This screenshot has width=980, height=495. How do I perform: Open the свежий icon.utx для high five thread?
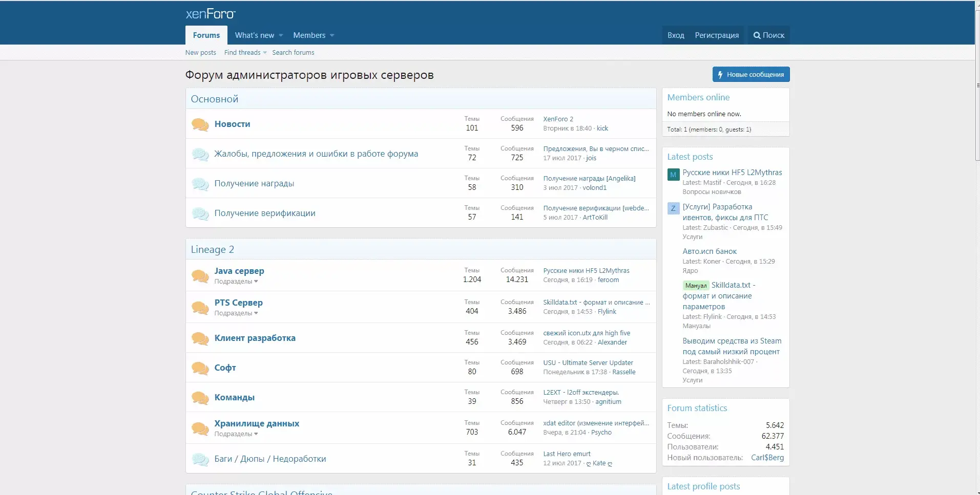click(587, 333)
